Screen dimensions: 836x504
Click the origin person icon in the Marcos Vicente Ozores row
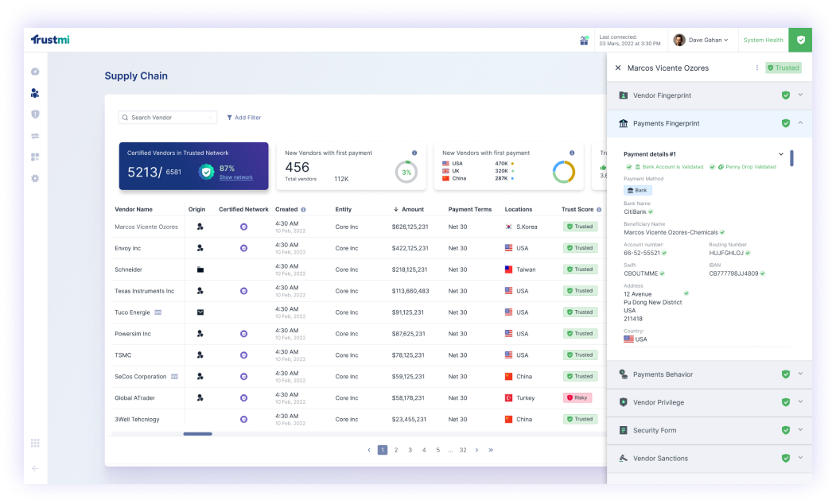[x=200, y=227]
